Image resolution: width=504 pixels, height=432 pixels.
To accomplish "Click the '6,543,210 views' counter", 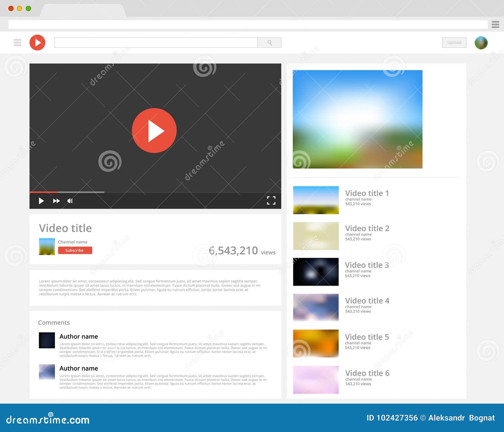I will point(242,251).
